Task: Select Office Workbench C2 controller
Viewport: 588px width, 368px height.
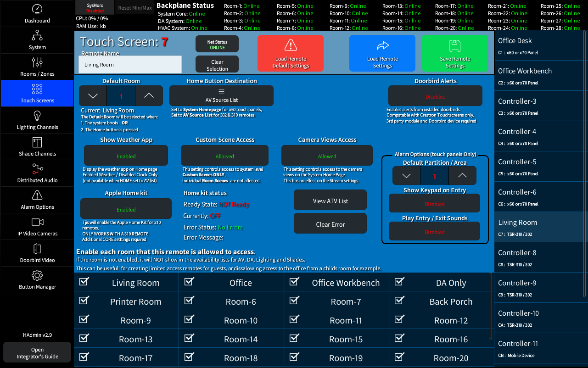Action: click(538, 76)
